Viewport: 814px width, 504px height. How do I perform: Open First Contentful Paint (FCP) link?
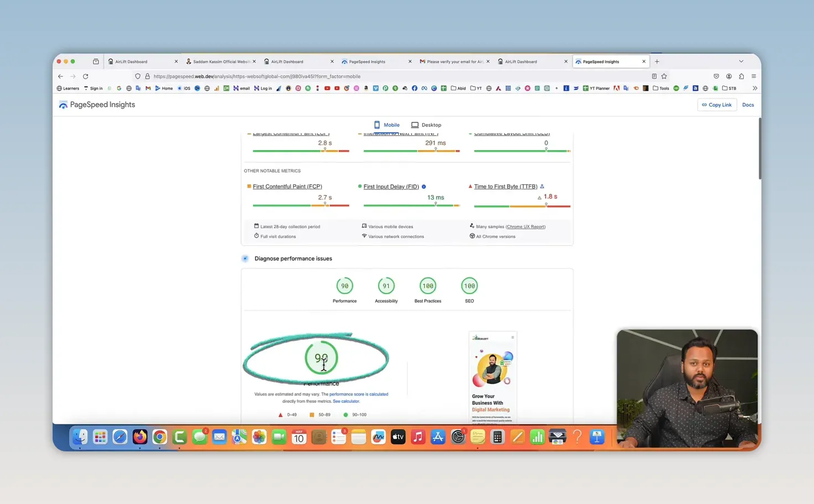pos(287,187)
